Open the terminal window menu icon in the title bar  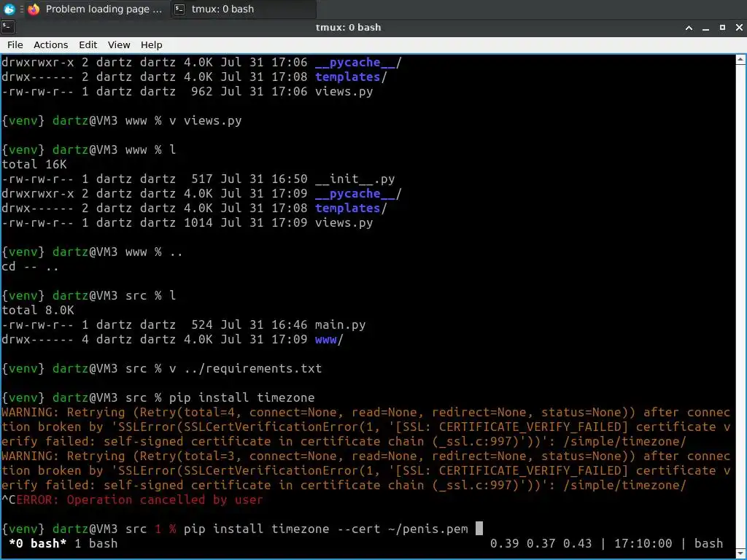click(7, 27)
